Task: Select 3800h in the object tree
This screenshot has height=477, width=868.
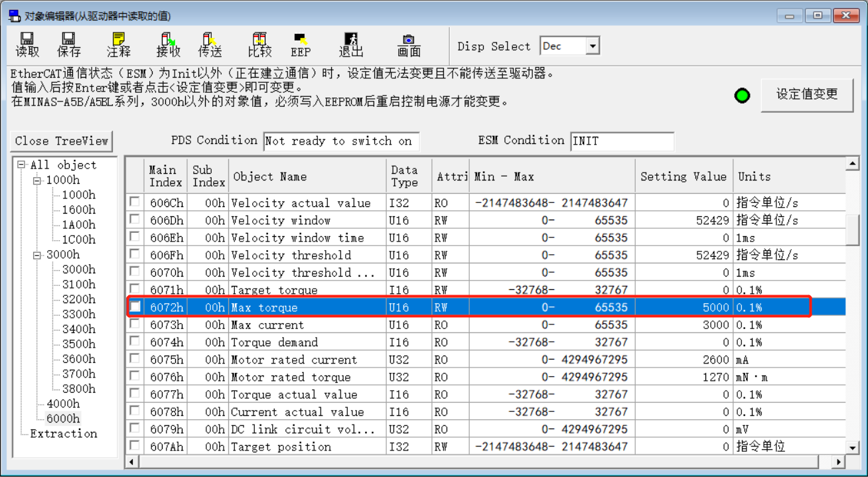Action: [x=78, y=389]
